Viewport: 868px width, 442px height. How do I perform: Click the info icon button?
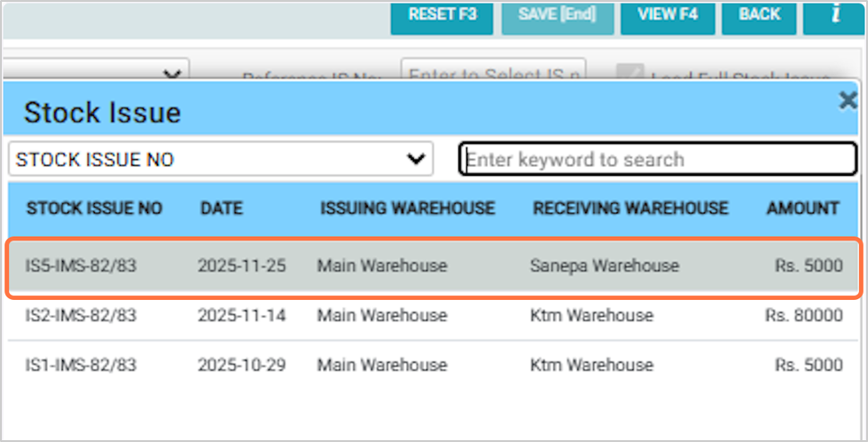point(834,16)
